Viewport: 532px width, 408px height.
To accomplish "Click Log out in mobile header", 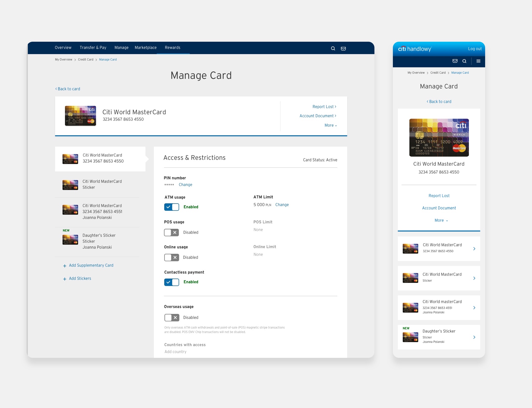I will (475, 49).
